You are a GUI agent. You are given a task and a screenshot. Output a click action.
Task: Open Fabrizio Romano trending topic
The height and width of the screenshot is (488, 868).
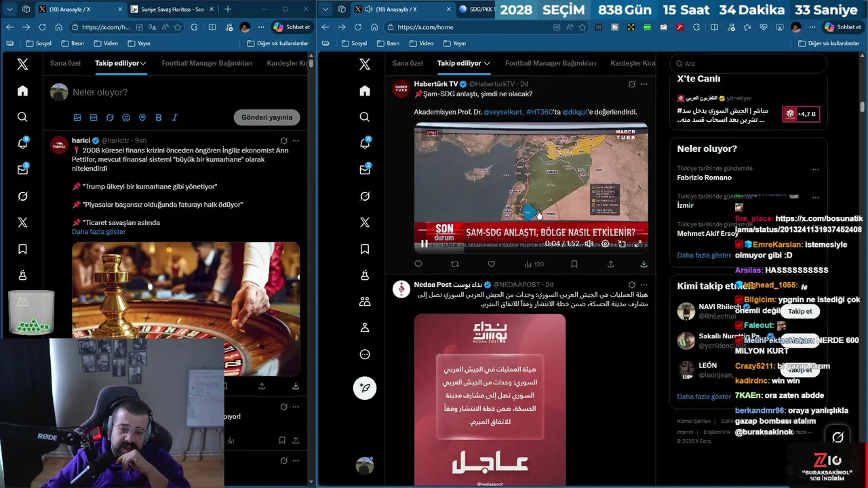coord(704,178)
